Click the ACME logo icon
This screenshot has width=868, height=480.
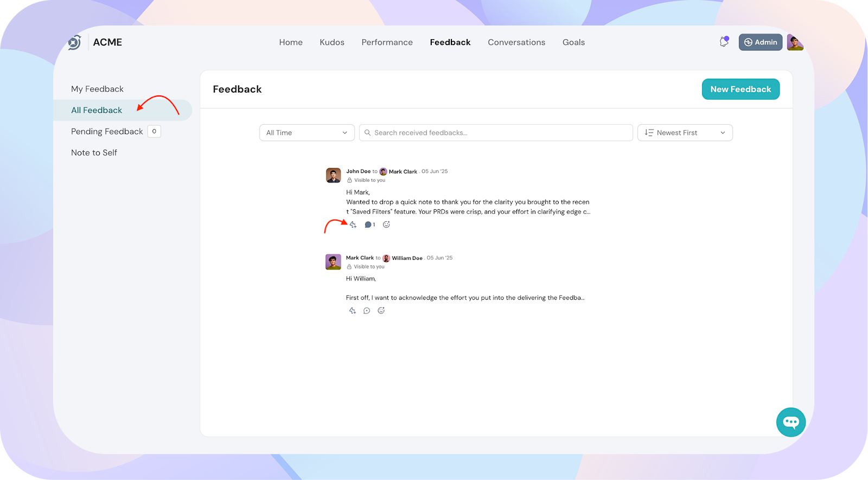point(75,42)
